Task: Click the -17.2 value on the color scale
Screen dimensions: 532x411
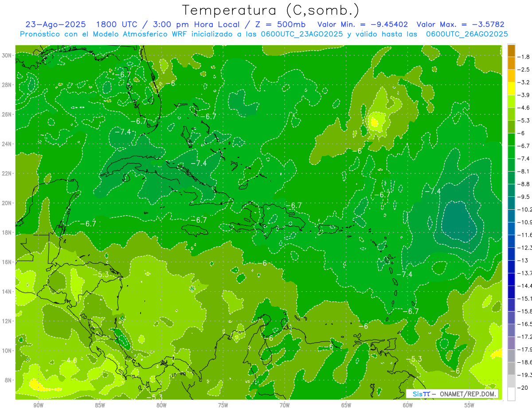Action: point(525,337)
